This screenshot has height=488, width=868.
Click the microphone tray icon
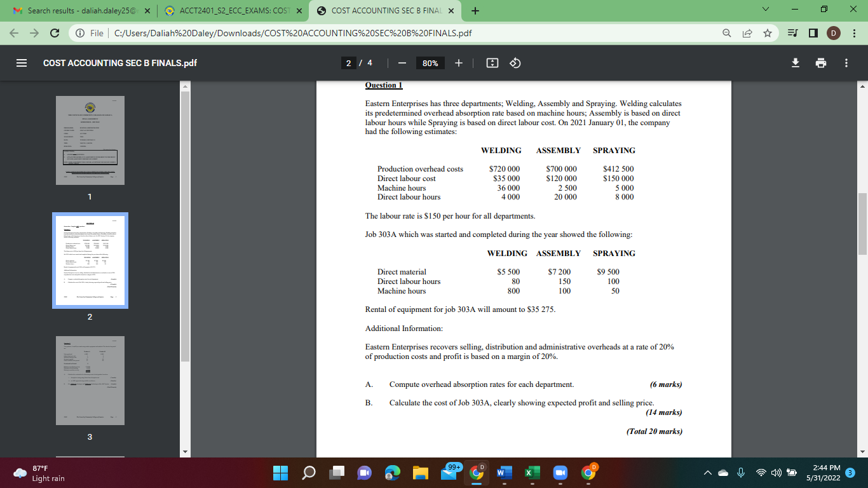pyautogui.click(x=741, y=473)
